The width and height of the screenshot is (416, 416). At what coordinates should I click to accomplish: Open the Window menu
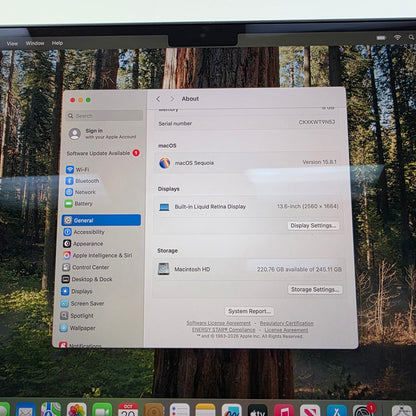(x=35, y=43)
